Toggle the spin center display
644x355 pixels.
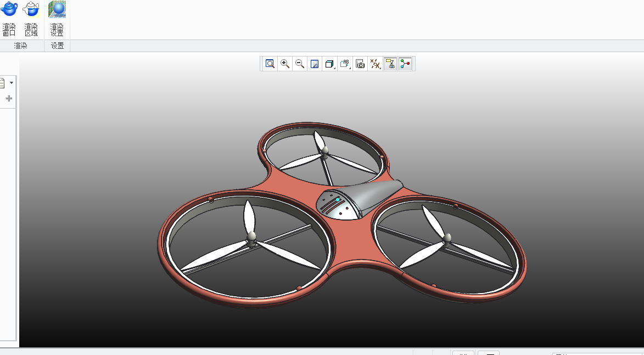405,64
